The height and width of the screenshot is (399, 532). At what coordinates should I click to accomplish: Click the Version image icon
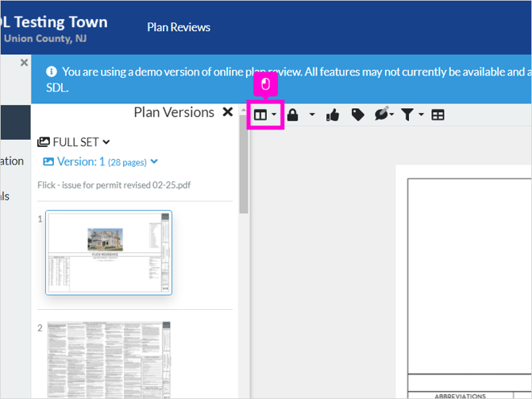pos(48,161)
